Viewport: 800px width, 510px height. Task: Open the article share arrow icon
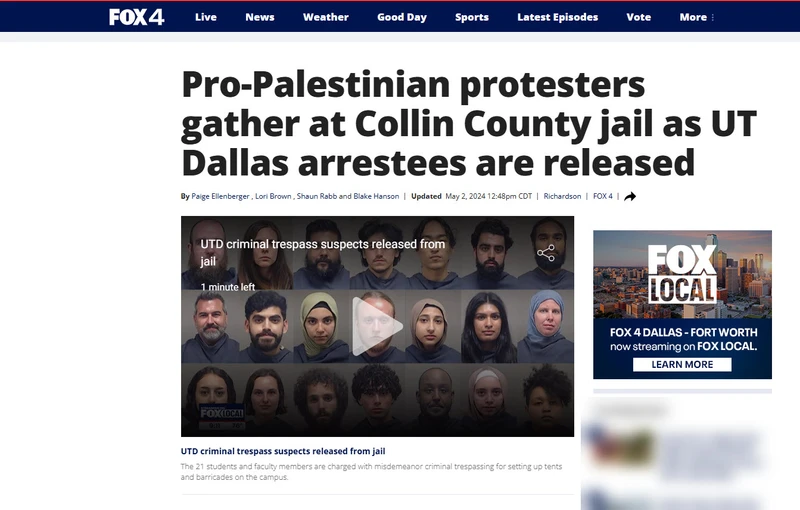630,196
